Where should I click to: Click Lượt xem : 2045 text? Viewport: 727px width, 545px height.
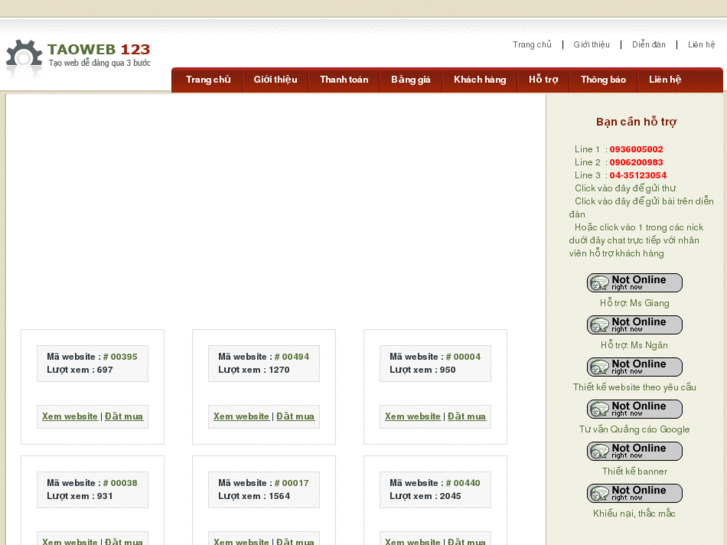click(425, 496)
